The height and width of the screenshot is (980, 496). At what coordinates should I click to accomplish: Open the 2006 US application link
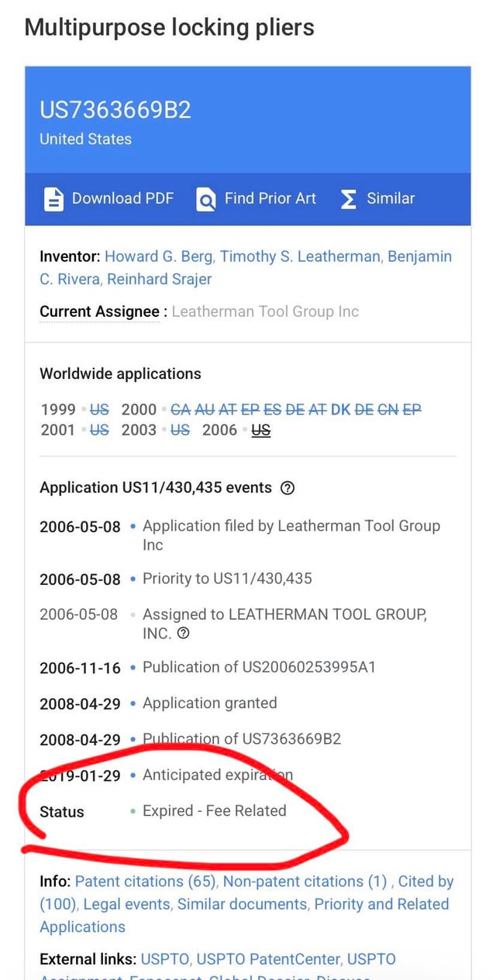pyautogui.click(x=261, y=430)
